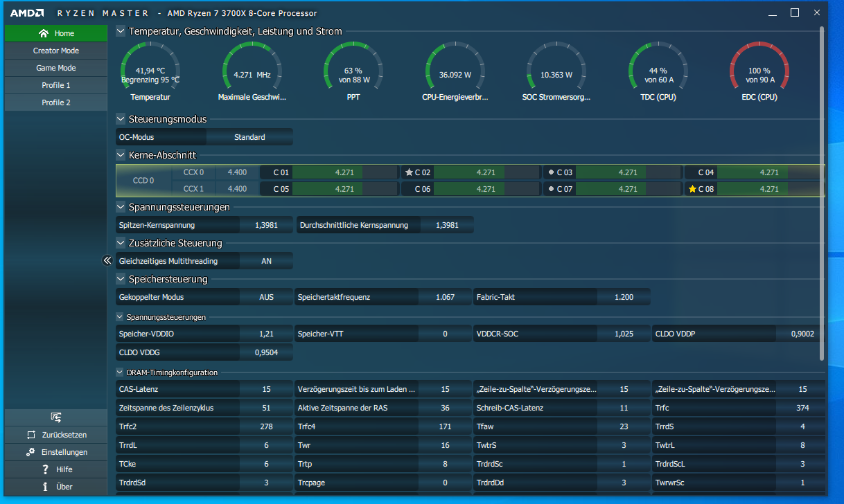Click the CCX 1 value 4.400
Screen dimensions: 844x504
coord(237,188)
